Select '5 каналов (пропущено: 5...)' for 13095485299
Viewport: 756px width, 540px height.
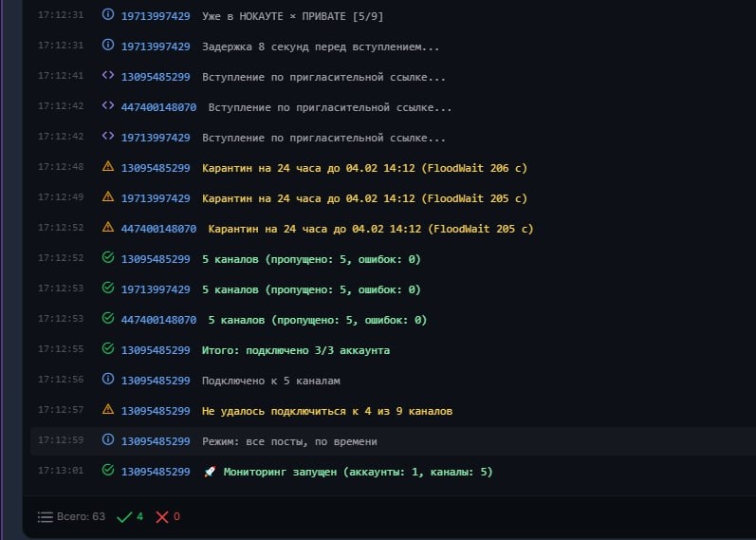click(x=311, y=260)
